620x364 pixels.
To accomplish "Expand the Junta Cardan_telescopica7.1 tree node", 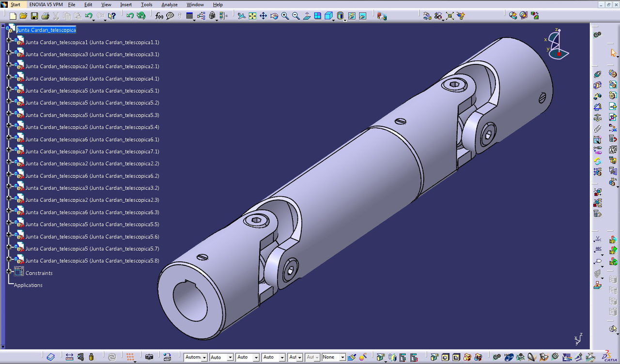I will 9,150.
